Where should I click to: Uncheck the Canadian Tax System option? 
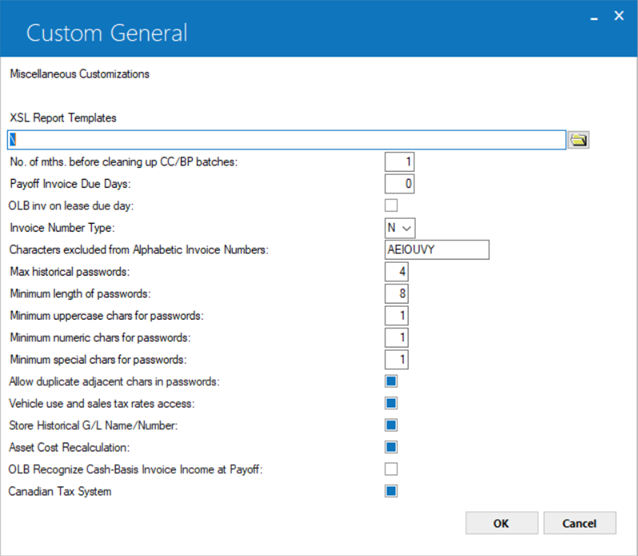click(391, 491)
